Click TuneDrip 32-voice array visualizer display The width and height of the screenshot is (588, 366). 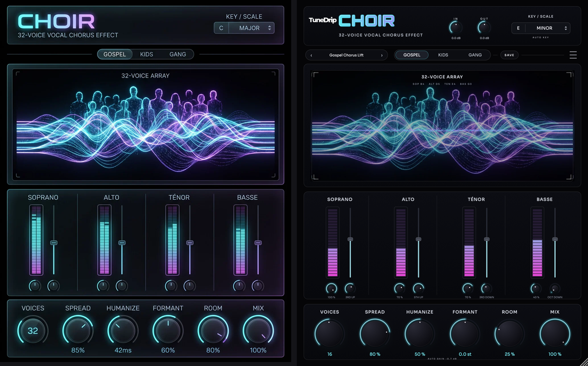point(442,126)
